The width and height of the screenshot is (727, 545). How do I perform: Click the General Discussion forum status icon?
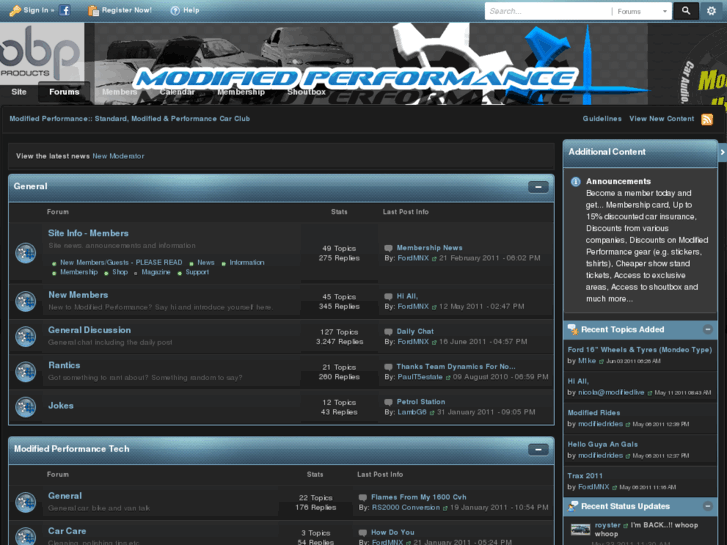click(x=26, y=336)
